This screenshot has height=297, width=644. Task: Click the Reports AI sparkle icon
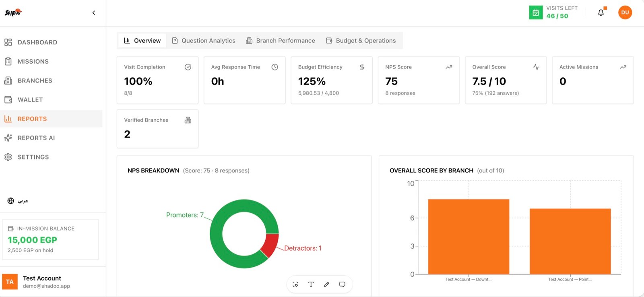[8, 138]
